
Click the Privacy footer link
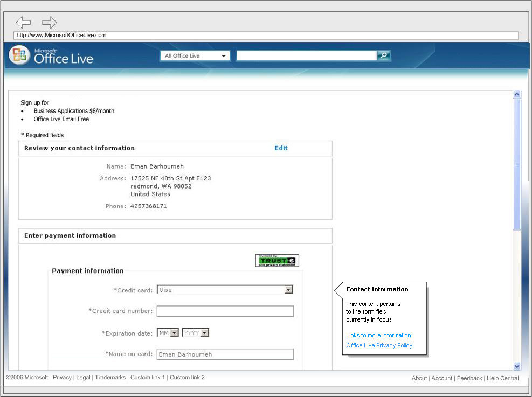pos(62,377)
